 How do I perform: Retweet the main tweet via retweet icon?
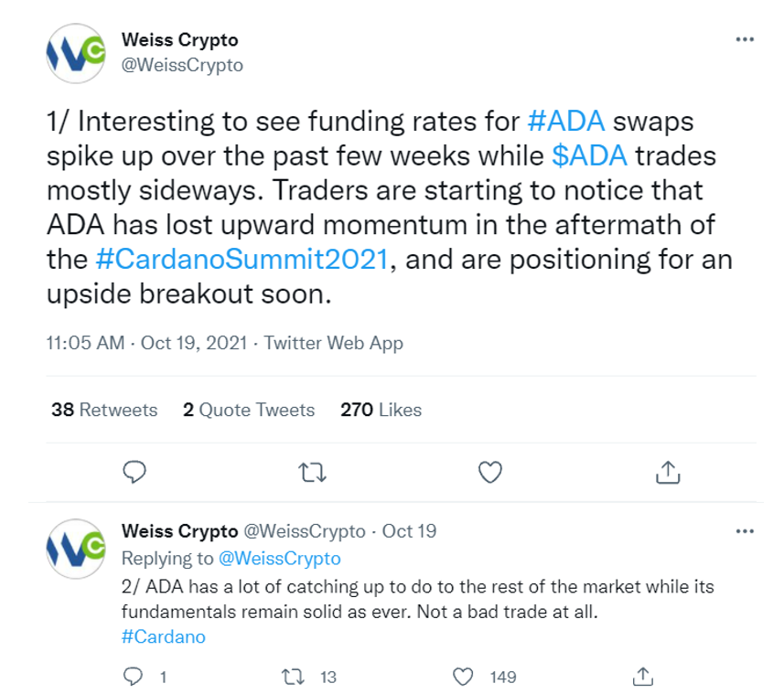[312, 472]
